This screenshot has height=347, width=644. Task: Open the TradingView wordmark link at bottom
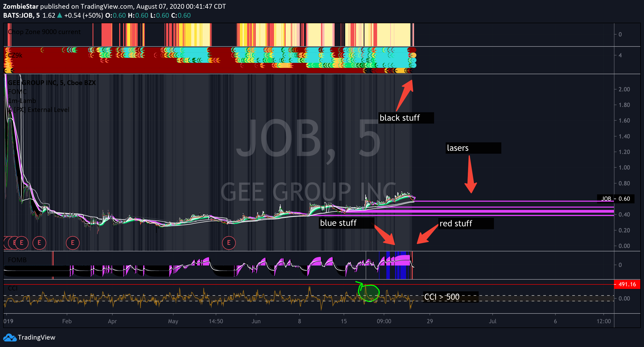(37, 337)
